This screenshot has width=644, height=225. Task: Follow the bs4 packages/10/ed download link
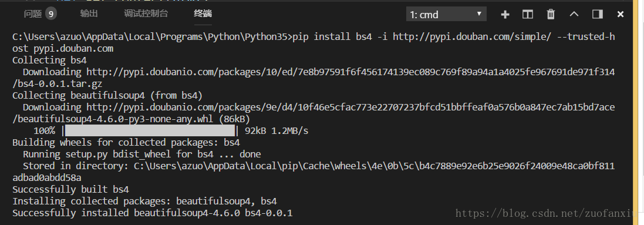pos(313,78)
